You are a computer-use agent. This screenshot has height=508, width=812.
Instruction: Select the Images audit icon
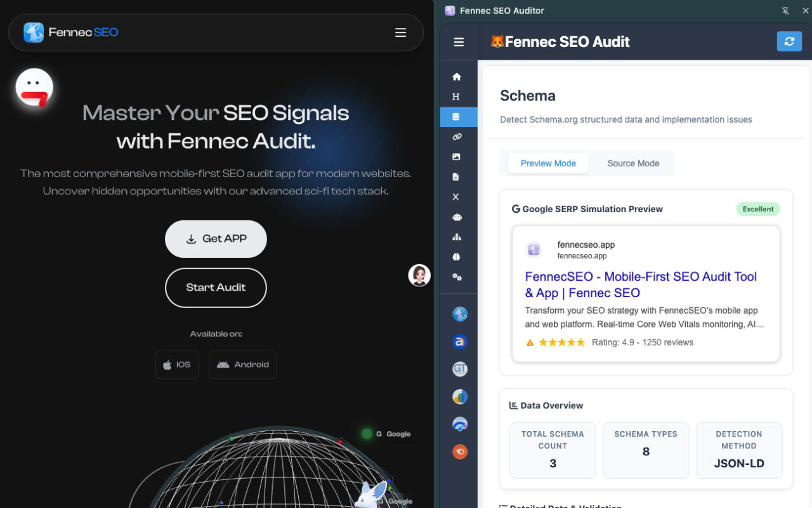(456, 156)
